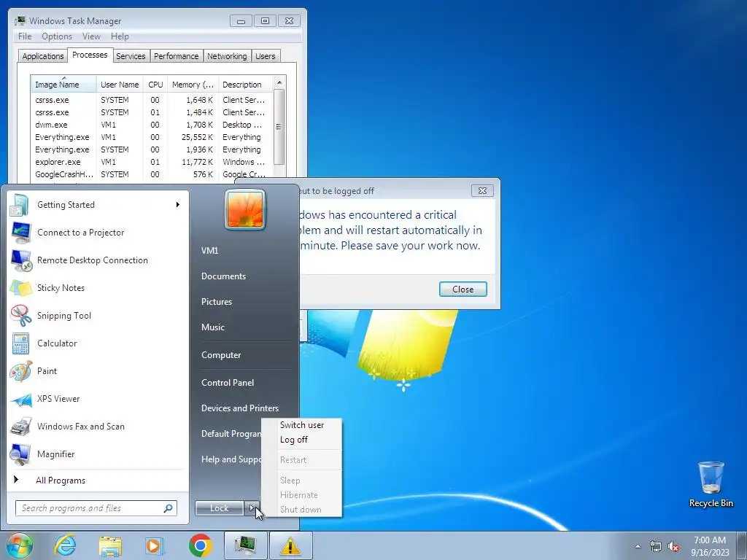
Task: Switch to Task Manager taskbar button
Action: pos(245,545)
